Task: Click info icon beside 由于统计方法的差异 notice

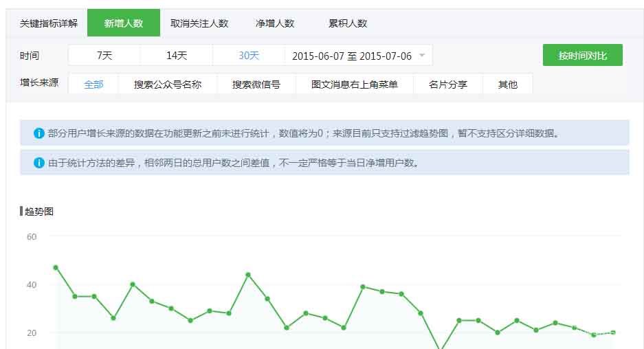Action: pos(39,163)
